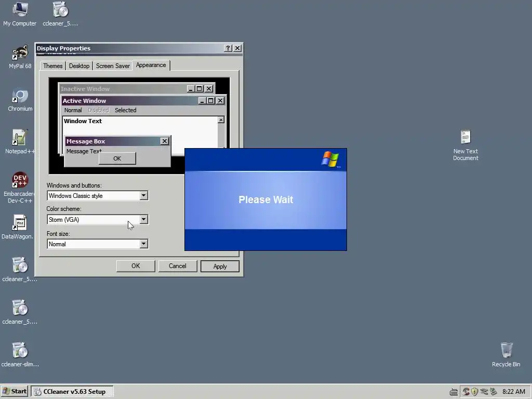Click the Safely Remove Hardware tray icon

tap(494, 392)
